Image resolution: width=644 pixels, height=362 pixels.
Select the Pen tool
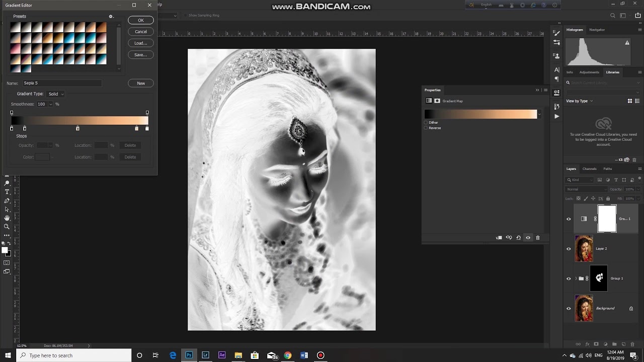7,201
